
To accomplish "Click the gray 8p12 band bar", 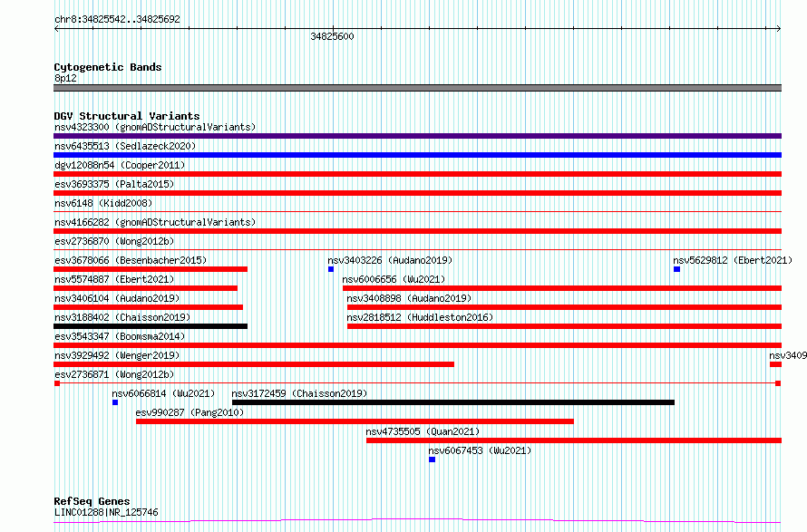I will [x=417, y=88].
